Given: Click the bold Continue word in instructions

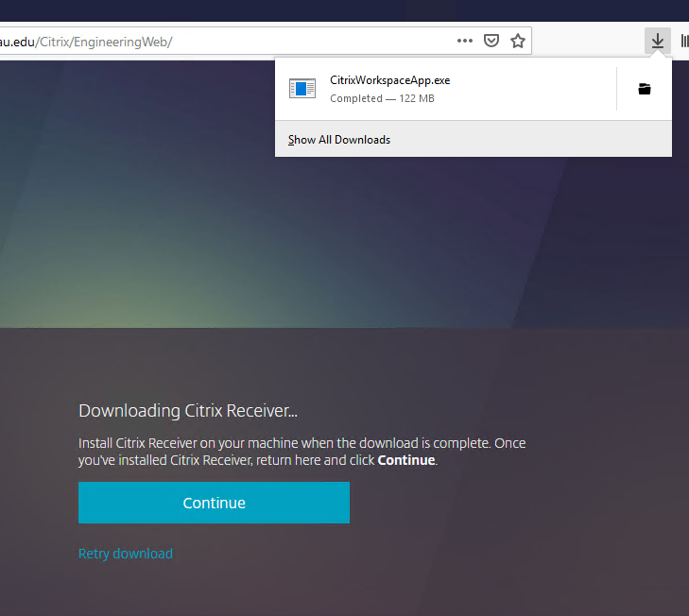Looking at the screenshot, I should tap(405, 460).
